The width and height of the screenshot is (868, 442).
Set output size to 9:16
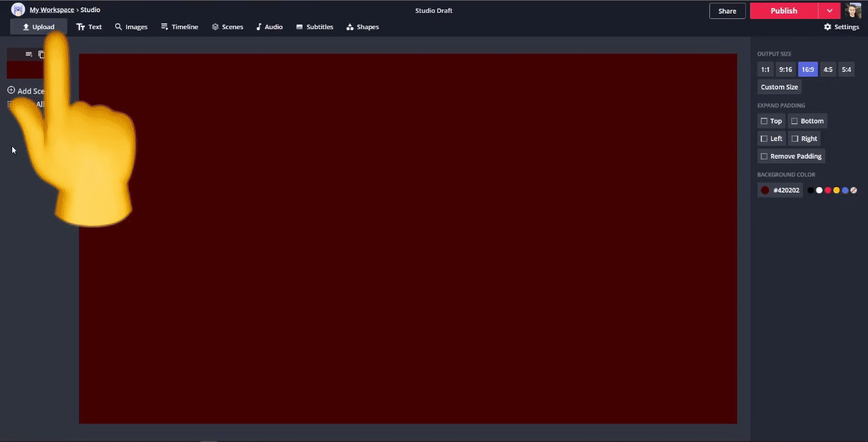tap(785, 69)
